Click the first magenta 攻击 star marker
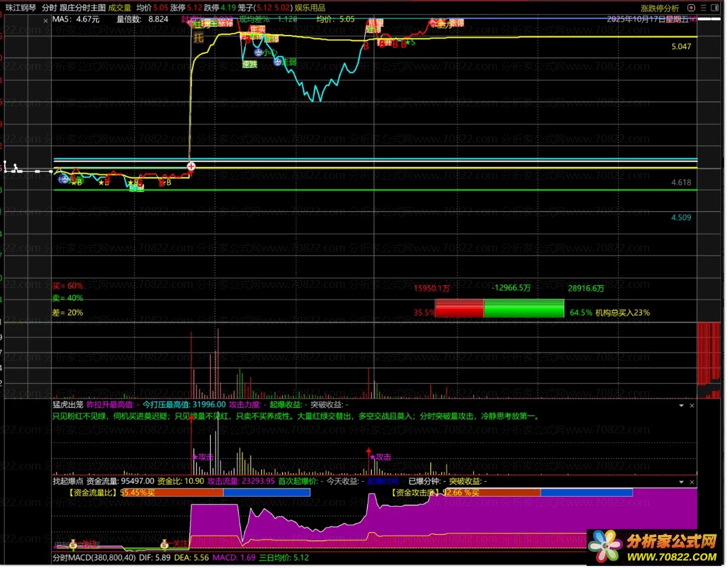The image size is (728, 568). [202, 457]
